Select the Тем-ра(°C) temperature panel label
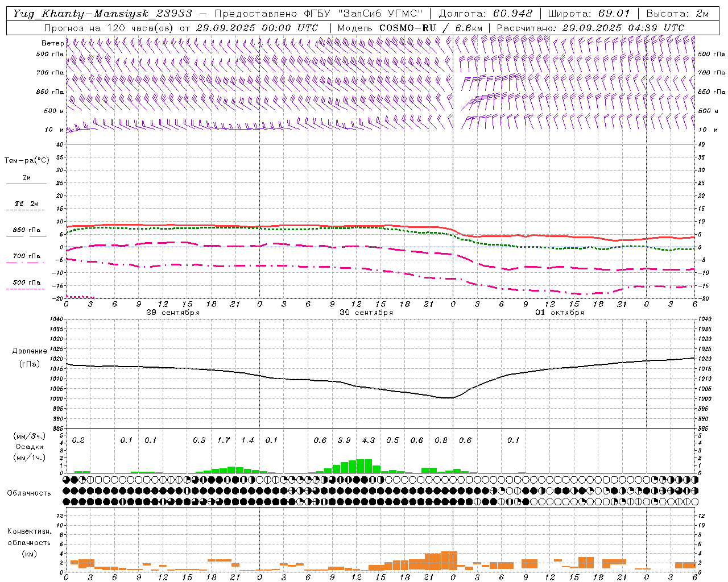Viewport: 728px width, 582px height. (27, 161)
